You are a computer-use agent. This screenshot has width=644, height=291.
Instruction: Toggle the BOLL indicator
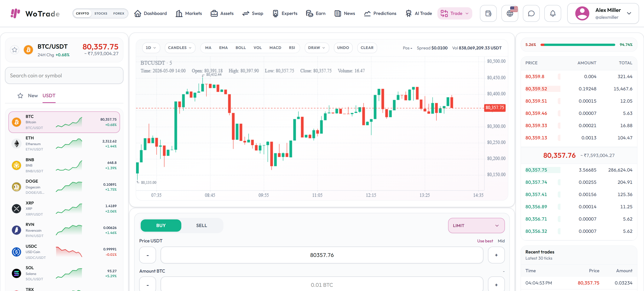(241, 48)
